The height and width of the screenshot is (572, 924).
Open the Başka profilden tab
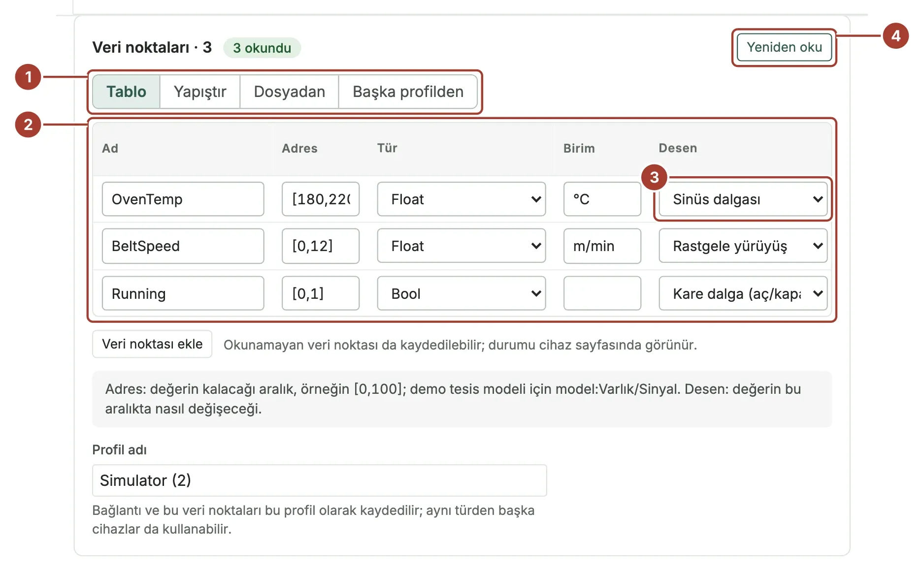click(x=408, y=92)
